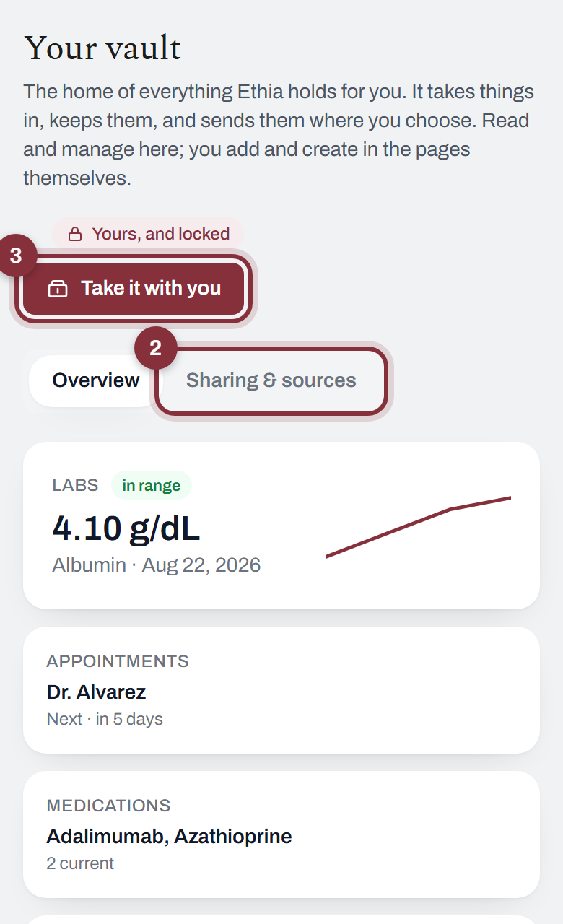Click the 4.10 g/dL lab value

(x=126, y=528)
